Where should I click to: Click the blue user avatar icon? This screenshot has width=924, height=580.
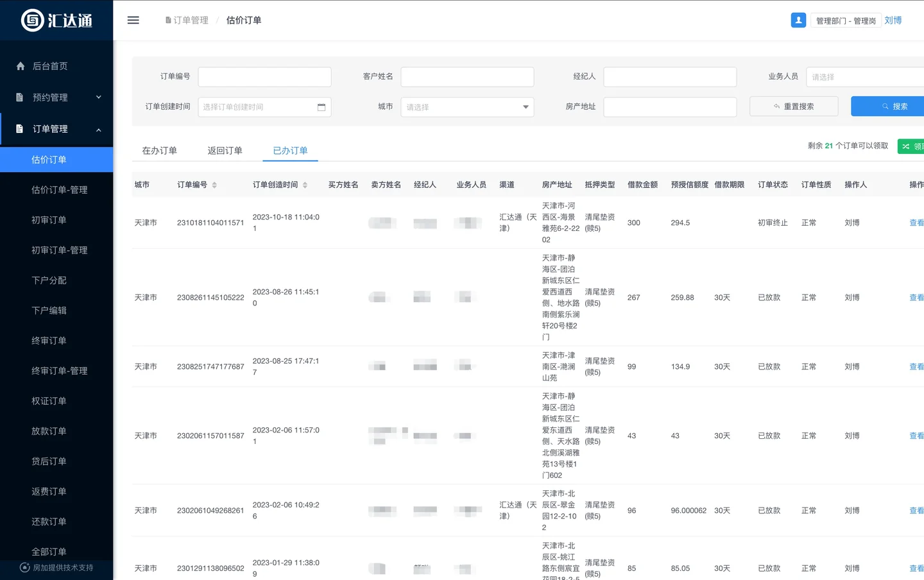(798, 21)
